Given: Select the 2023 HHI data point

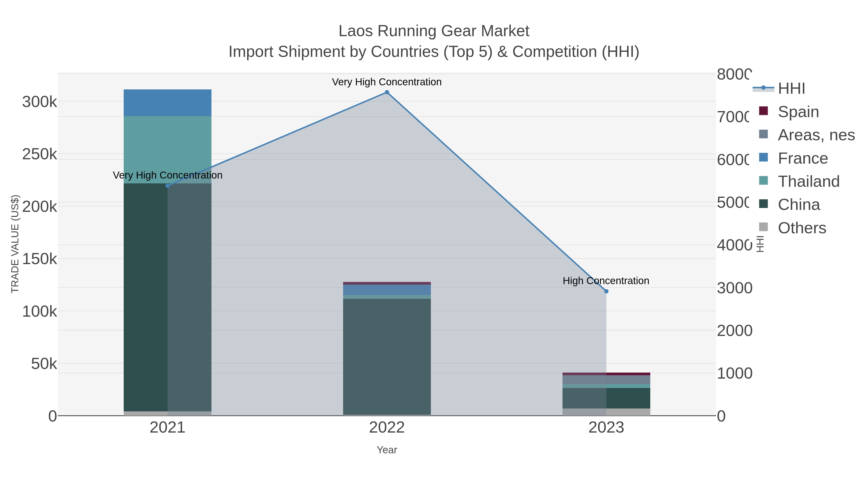Looking at the screenshot, I should point(606,291).
